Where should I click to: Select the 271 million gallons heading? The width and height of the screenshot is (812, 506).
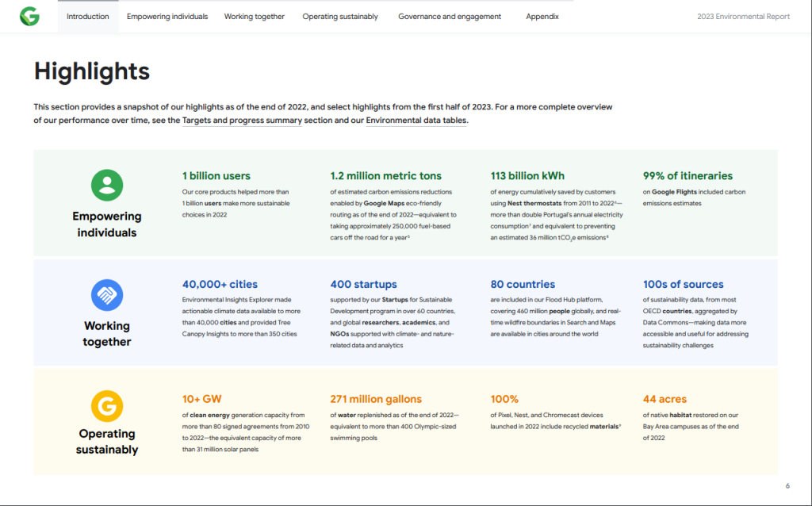(x=376, y=399)
